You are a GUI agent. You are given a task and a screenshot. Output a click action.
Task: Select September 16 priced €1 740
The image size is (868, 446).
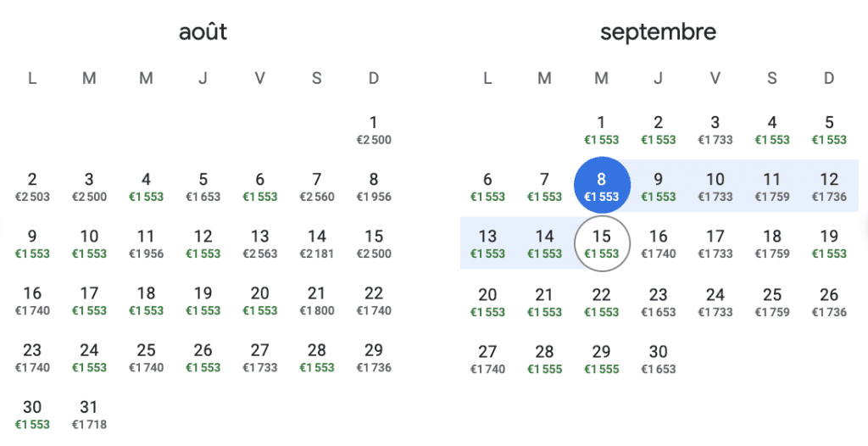[658, 244]
